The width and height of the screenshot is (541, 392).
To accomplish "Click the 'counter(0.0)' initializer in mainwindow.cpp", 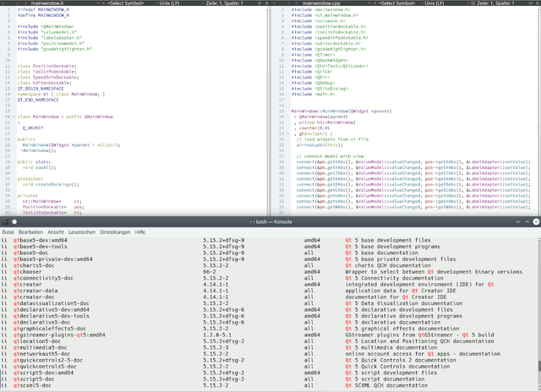I will (314, 128).
